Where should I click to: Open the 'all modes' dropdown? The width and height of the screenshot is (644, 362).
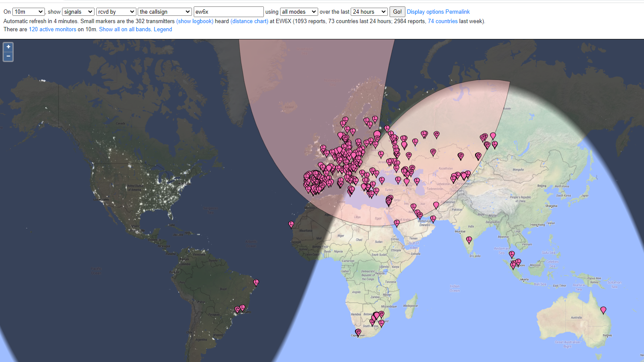pos(299,12)
